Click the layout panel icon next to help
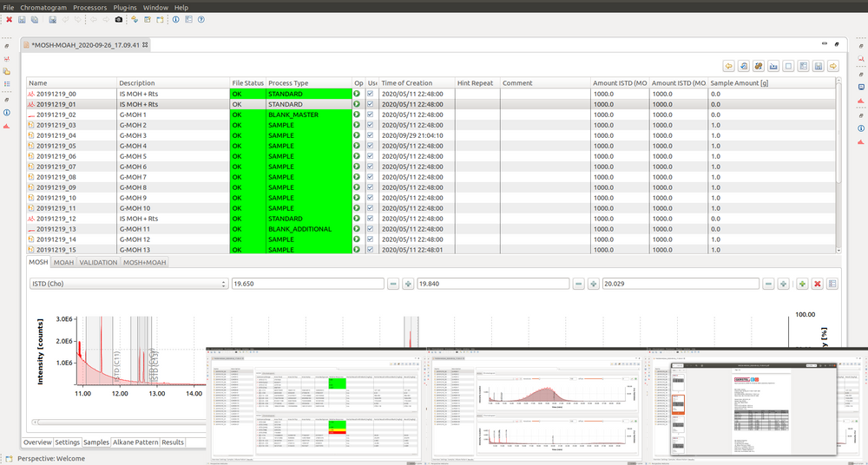868x465 pixels. (x=188, y=19)
